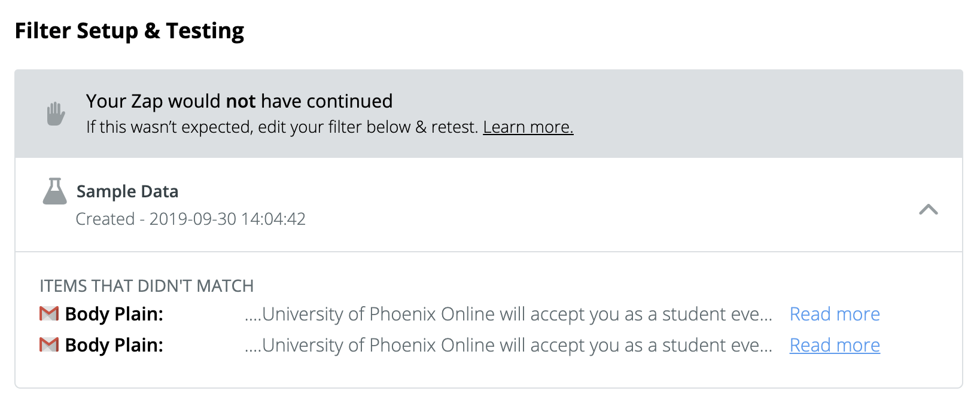Click the Gmail icon in second Body Plain row
980x403 pixels.
49,345
